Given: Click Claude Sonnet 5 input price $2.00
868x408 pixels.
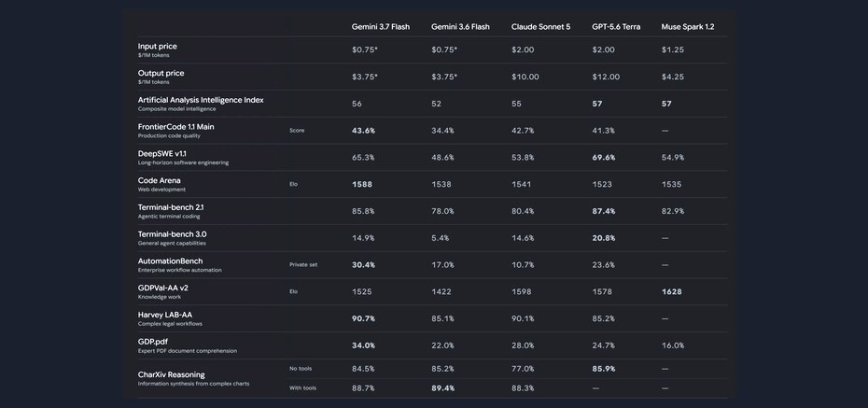Looking at the screenshot, I should coord(523,49).
